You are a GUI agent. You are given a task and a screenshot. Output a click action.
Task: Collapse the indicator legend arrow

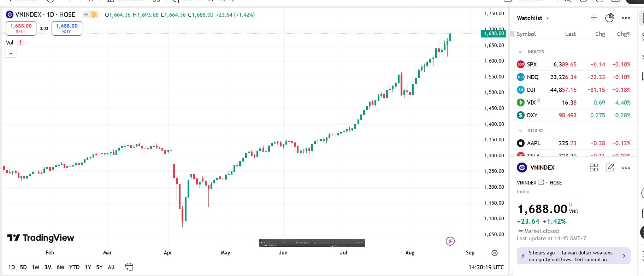coord(11,53)
